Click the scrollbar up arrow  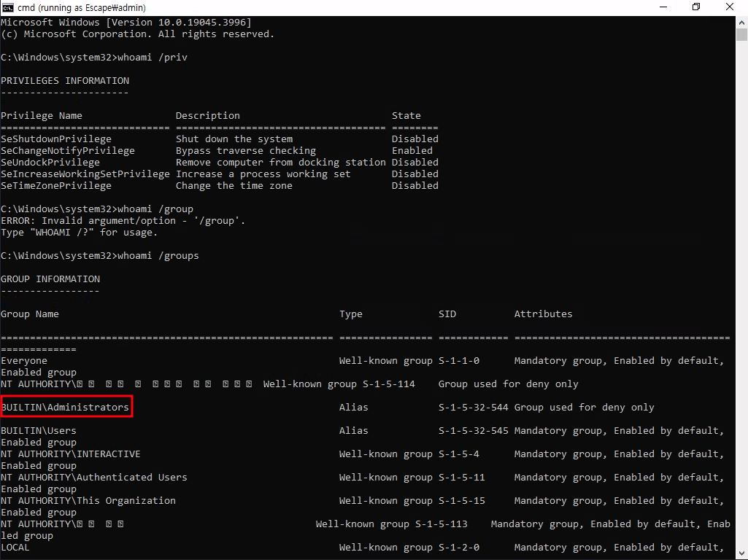tap(741, 21)
